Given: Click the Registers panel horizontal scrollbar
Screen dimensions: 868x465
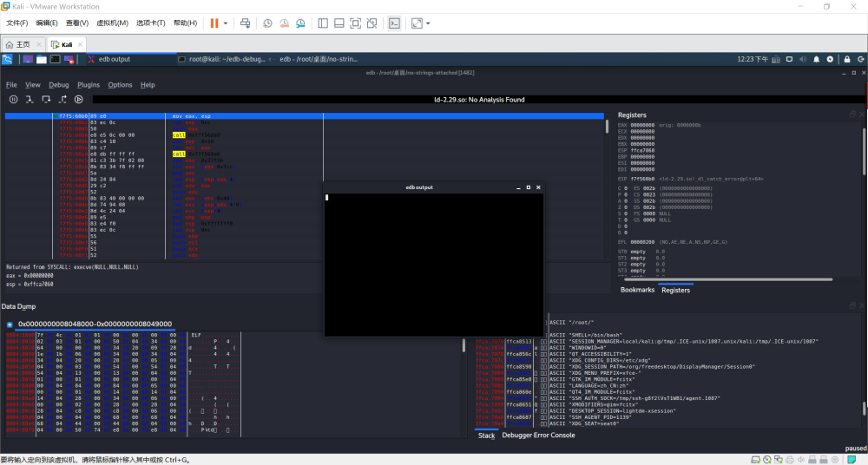Looking at the screenshot, I should pos(727,279).
